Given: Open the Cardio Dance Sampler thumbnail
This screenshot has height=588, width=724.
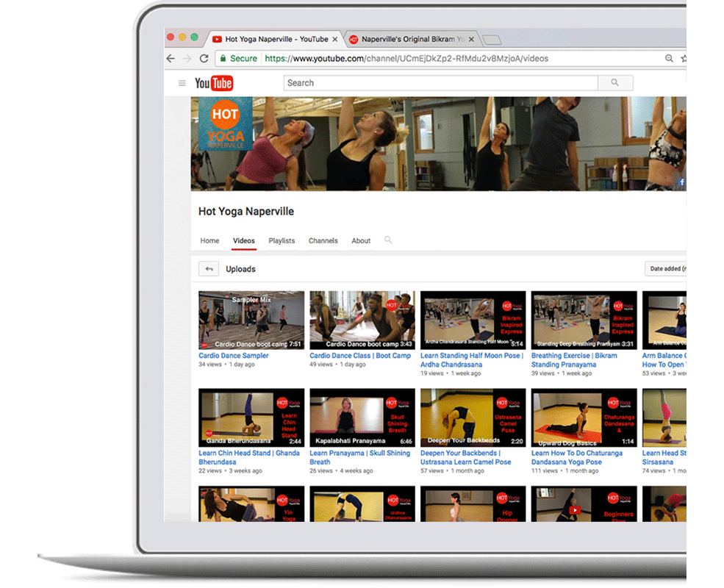Looking at the screenshot, I should coord(251,320).
